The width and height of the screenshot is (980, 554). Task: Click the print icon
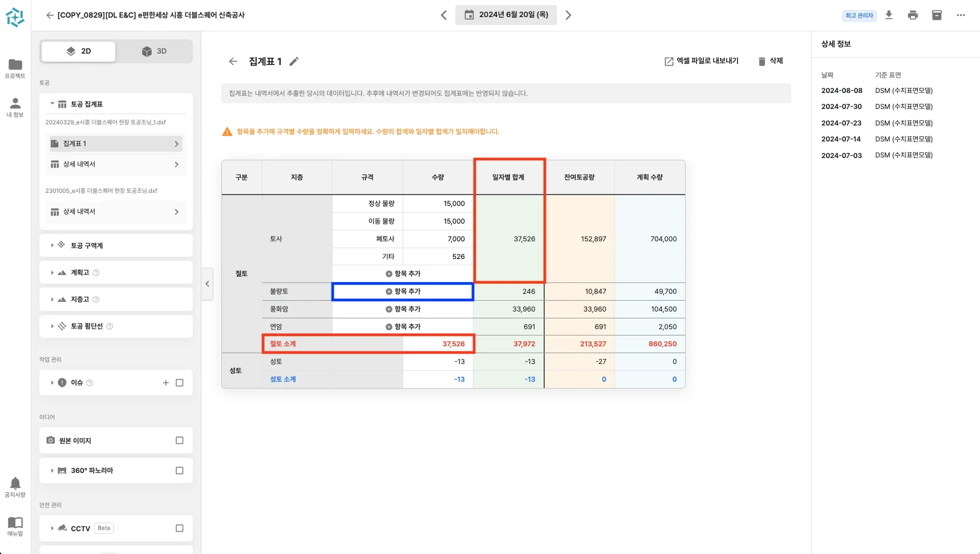coord(913,15)
